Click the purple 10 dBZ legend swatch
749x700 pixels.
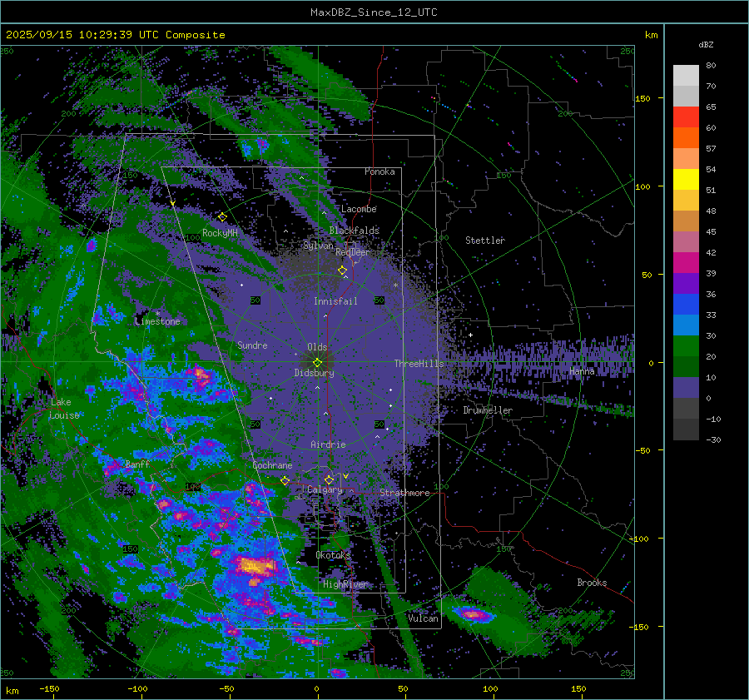click(x=686, y=387)
